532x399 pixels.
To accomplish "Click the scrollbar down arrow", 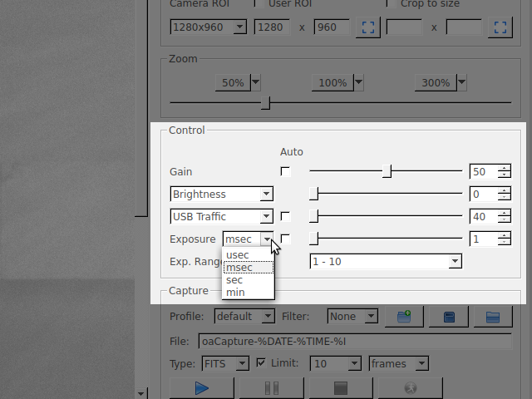I will (x=141, y=393).
